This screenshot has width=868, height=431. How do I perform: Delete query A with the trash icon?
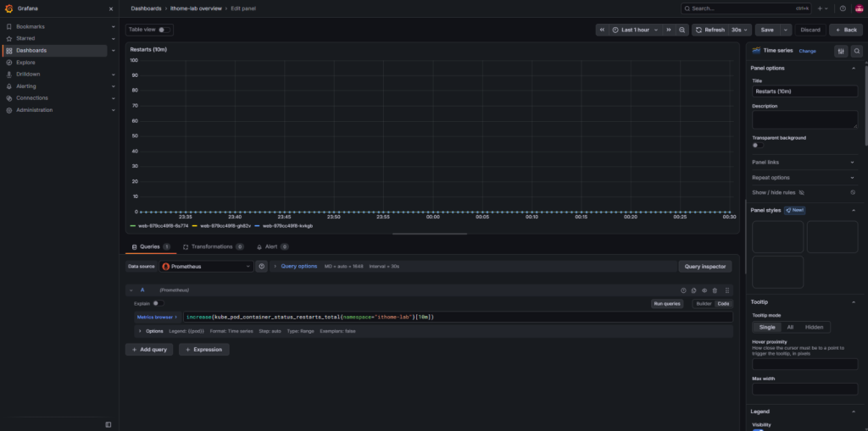(715, 290)
